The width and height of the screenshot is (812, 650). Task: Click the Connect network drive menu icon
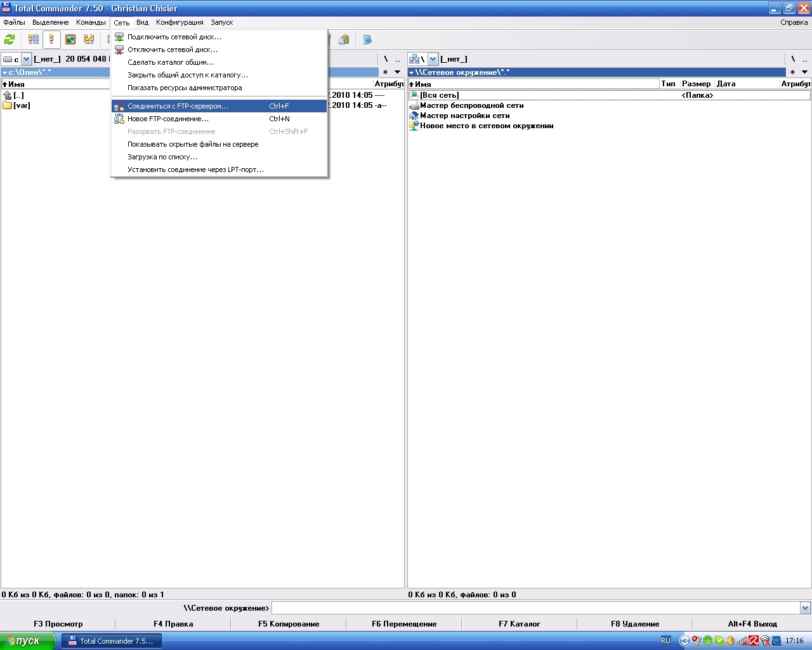coord(119,37)
